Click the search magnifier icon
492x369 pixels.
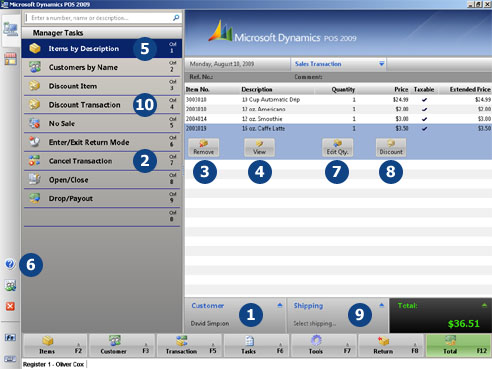pyautogui.click(x=176, y=18)
